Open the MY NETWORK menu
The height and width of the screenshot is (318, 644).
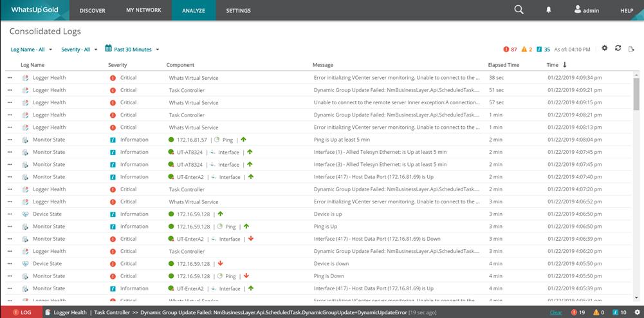[x=143, y=10]
